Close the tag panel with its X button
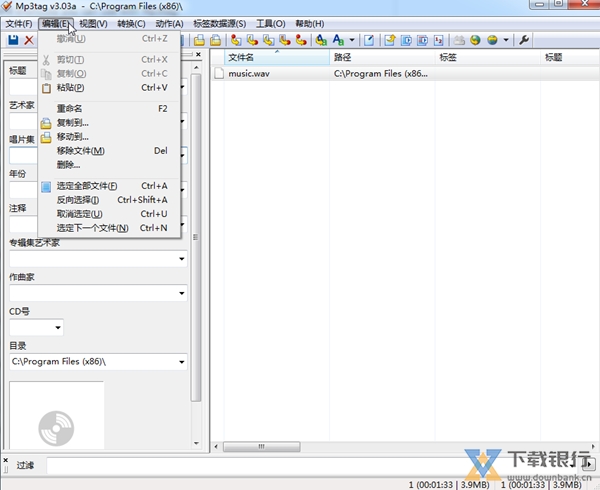Viewport: 600px width, 490px height. (198, 55)
